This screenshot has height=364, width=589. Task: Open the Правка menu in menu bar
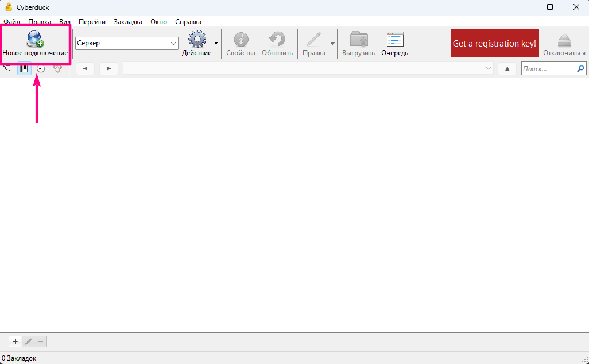(40, 22)
